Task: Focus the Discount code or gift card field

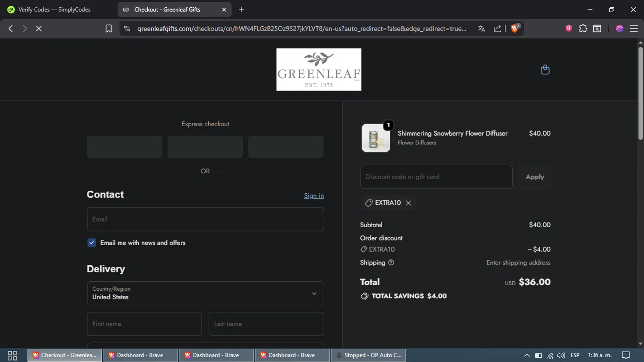Action: point(436,177)
